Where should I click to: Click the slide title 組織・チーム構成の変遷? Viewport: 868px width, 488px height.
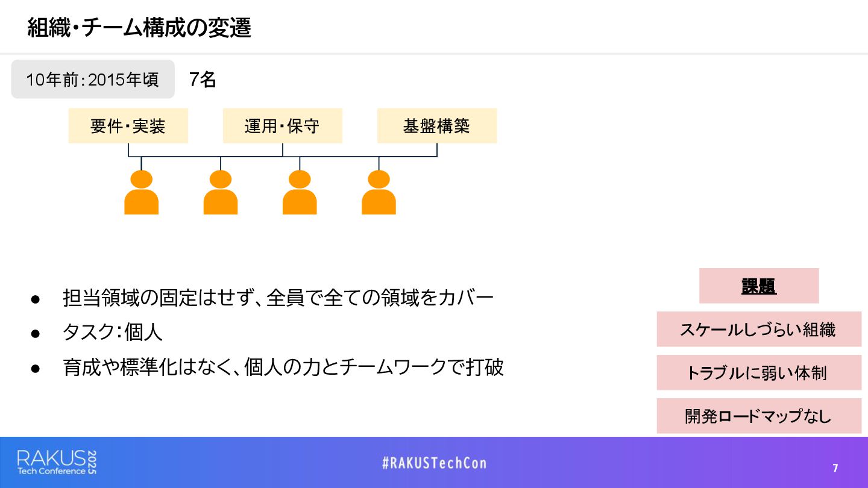[x=139, y=28]
